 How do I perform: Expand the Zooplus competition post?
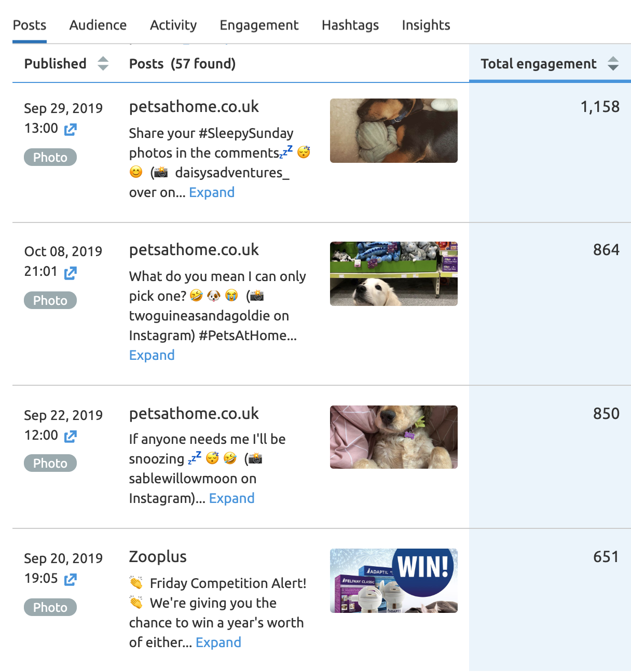[x=218, y=642]
